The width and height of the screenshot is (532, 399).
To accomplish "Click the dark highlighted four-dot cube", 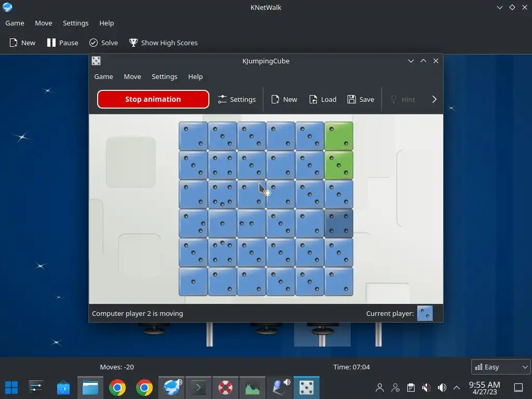I will (x=339, y=223).
